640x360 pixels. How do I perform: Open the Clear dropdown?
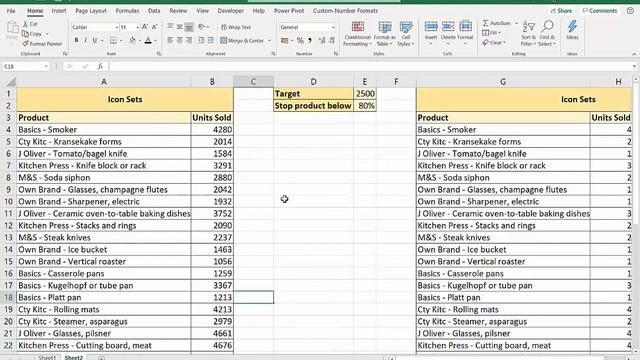click(x=494, y=42)
